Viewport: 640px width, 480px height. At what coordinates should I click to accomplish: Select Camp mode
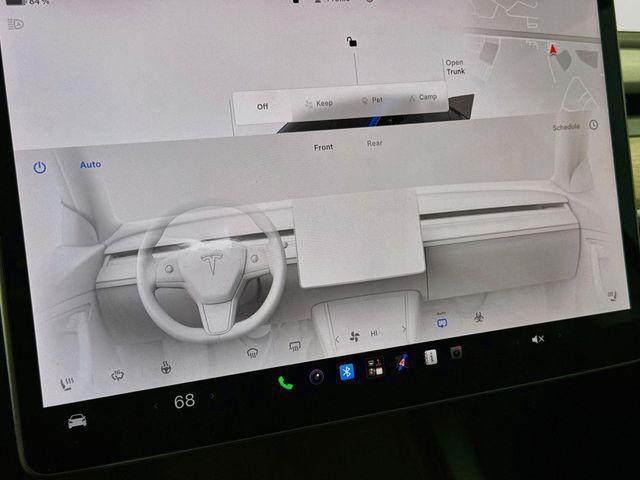(x=423, y=98)
